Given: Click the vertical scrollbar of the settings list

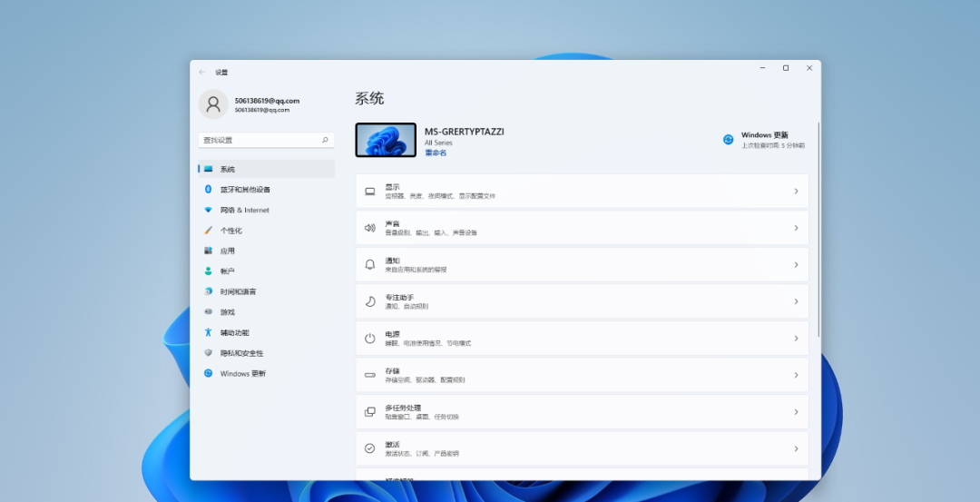Looking at the screenshot, I should [818, 227].
